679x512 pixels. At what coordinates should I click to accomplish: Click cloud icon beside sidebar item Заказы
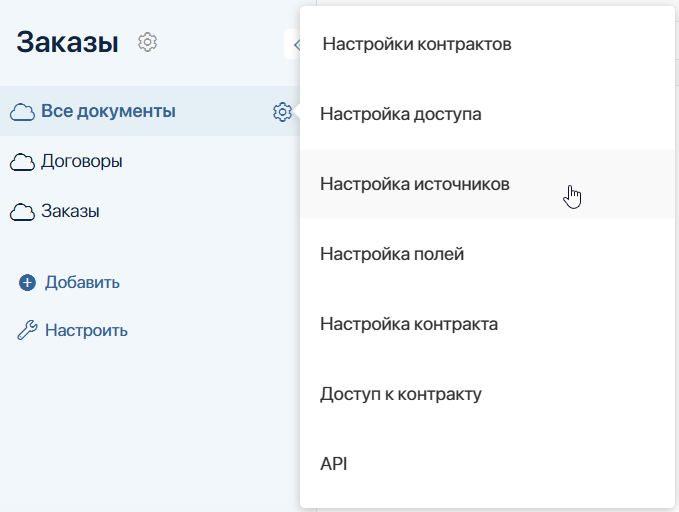point(22,212)
